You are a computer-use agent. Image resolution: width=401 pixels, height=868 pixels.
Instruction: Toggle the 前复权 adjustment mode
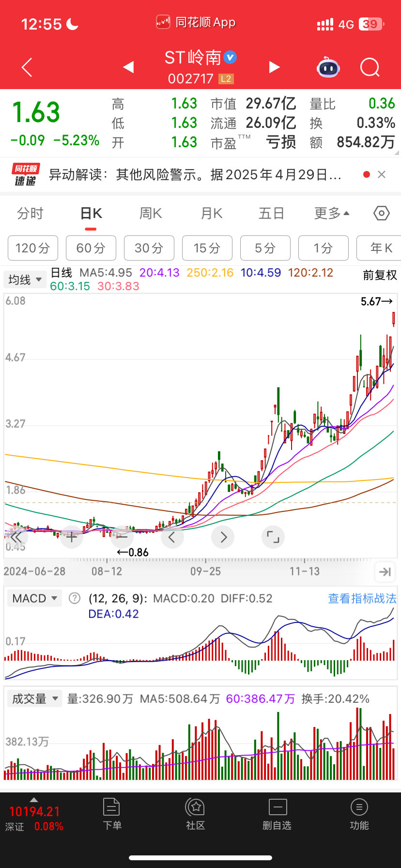(x=380, y=275)
